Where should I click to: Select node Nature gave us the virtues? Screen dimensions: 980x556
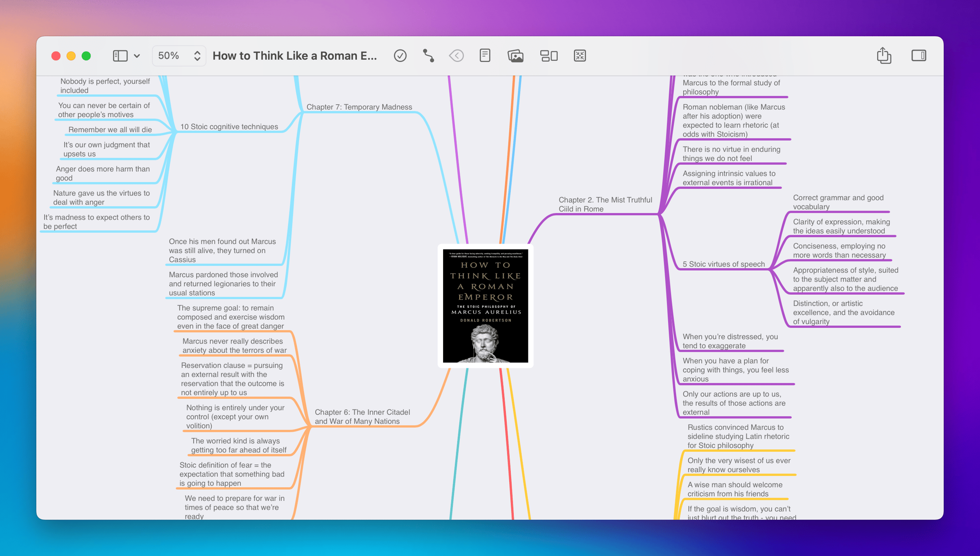(101, 197)
